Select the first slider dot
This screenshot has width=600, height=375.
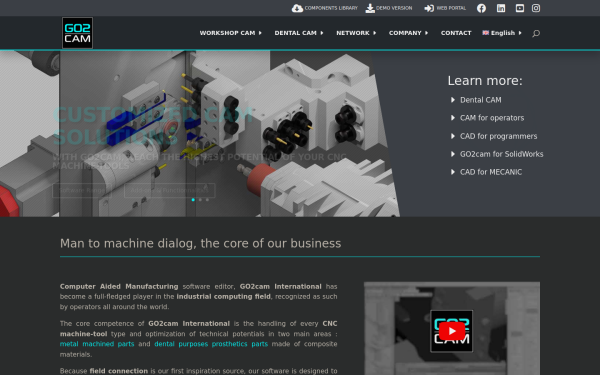click(193, 200)
